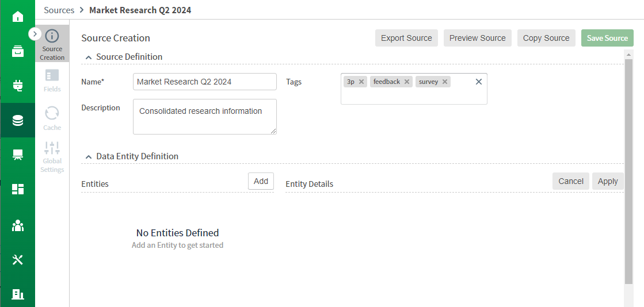Clear all tags with the X icon

pyautogui.click(x=478, y=82)
